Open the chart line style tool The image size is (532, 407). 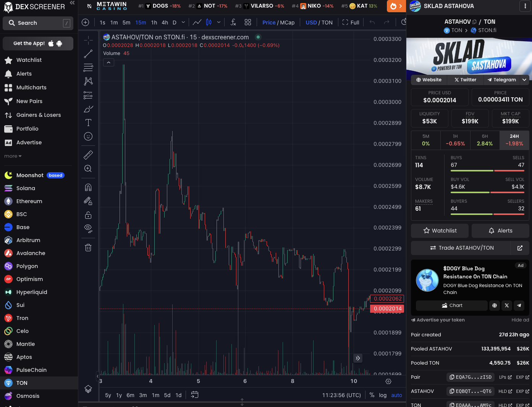click(x=197, y=23)
